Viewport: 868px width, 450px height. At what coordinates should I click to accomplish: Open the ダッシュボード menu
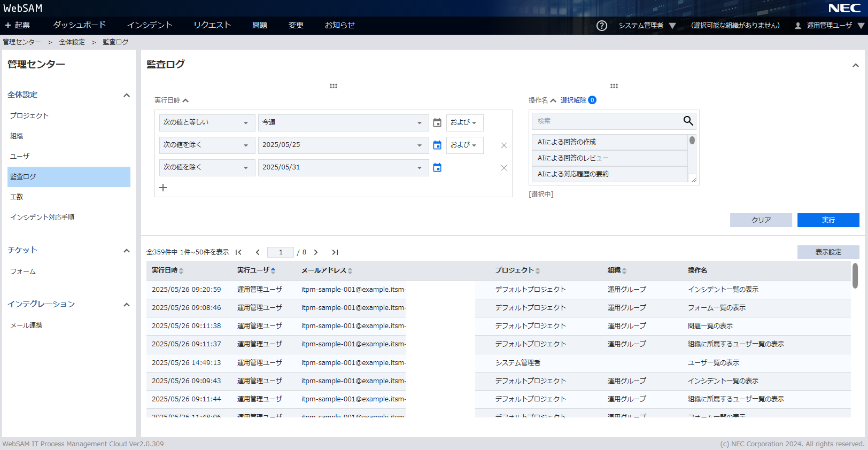(x=80, y=25)
